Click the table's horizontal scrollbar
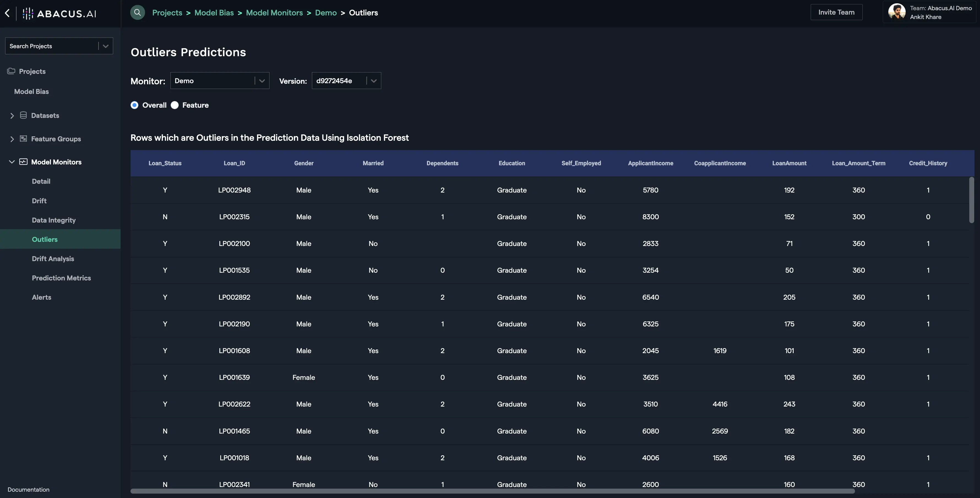Viewport: 980px width, 498px height. (x=492, y=491)
